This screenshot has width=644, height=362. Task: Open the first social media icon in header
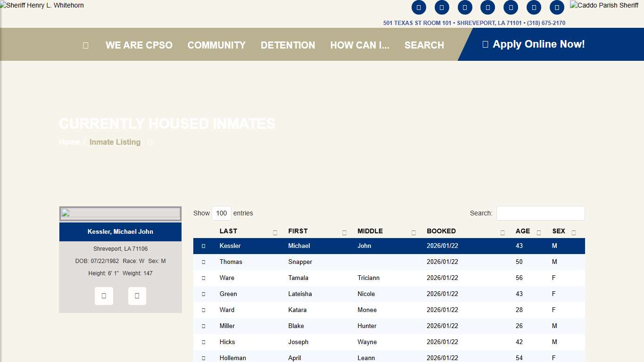tap(419, 8)
